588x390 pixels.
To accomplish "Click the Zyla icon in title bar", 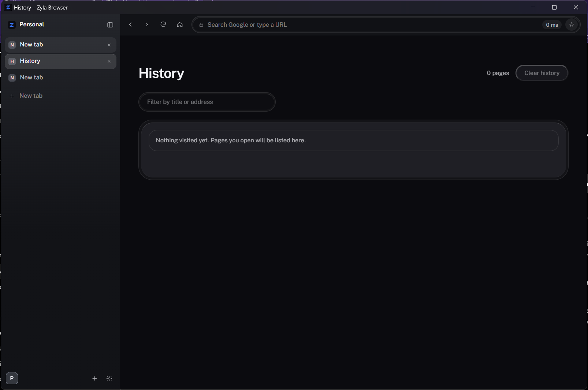I will click(x=8, y=7).
